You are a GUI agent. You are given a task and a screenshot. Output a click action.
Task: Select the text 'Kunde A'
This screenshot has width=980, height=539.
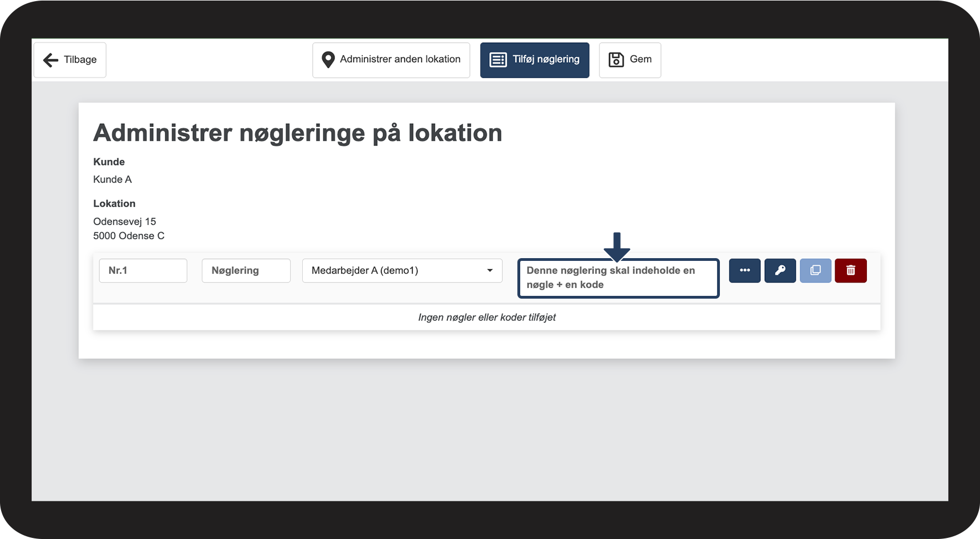click(x=113, y=179)
